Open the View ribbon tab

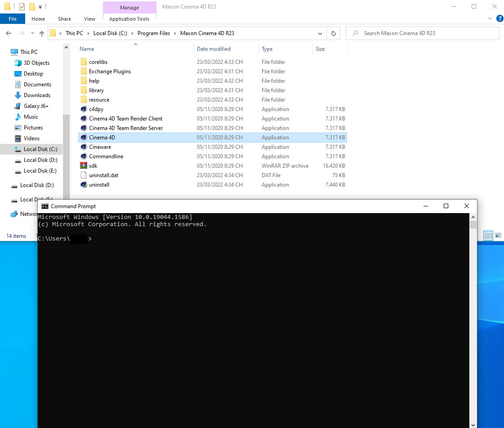pyautogui.click(x=89, y=19)
